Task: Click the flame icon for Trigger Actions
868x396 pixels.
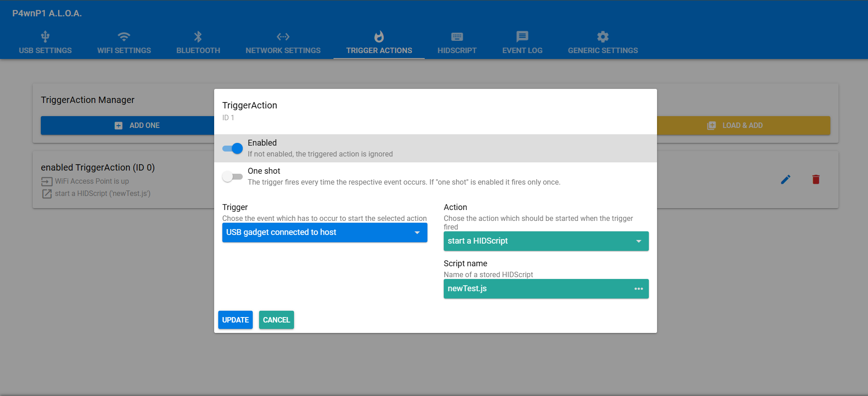Action: 379,36
